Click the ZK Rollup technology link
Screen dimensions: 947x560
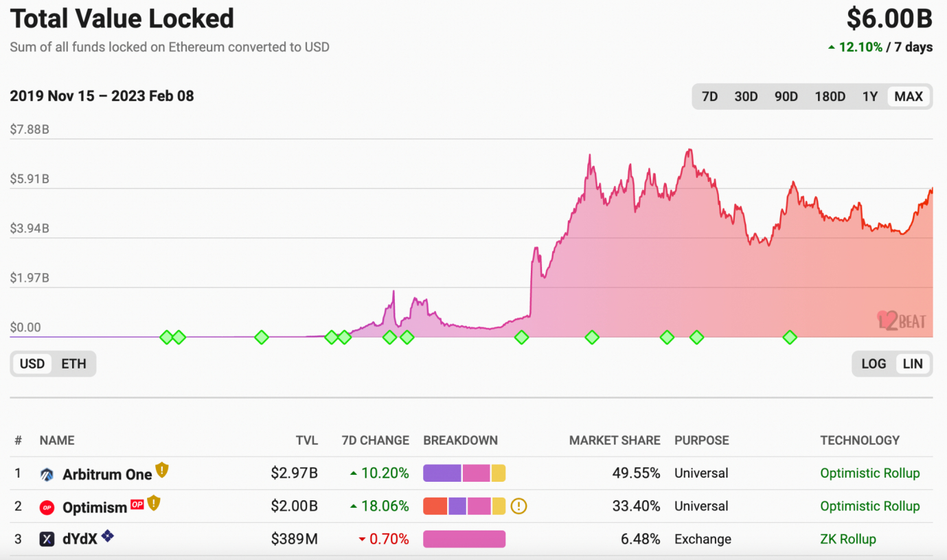[847, 539]
